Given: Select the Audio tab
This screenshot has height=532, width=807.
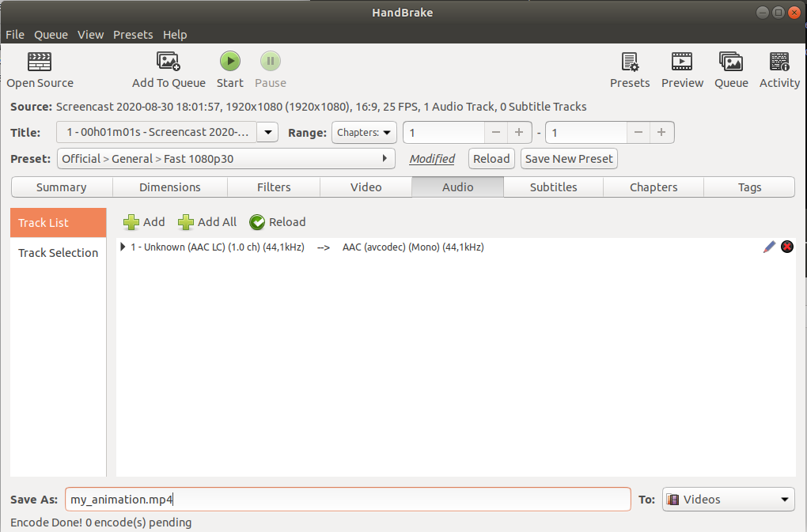Looking at the screenshot, I should tap(457, 187).
